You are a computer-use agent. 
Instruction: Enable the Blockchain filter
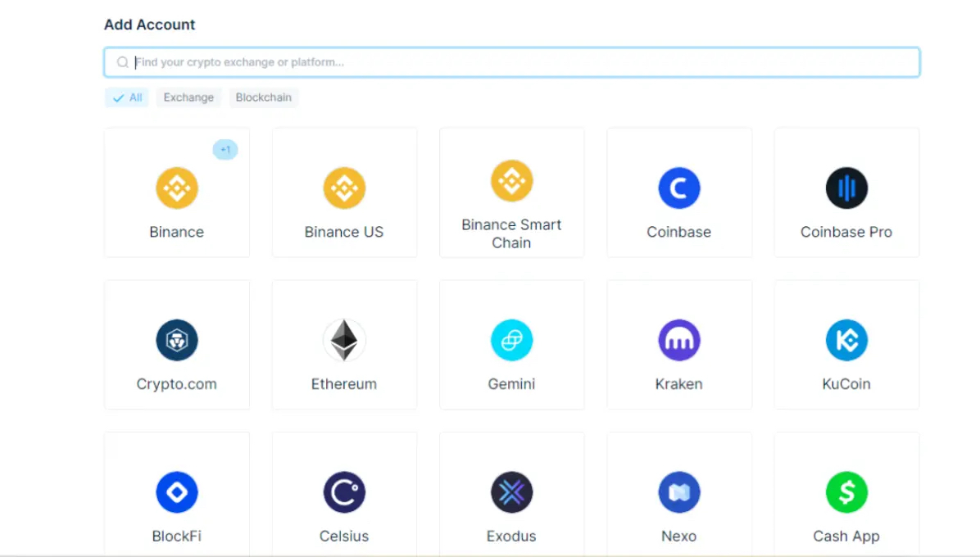click(263, 97)
